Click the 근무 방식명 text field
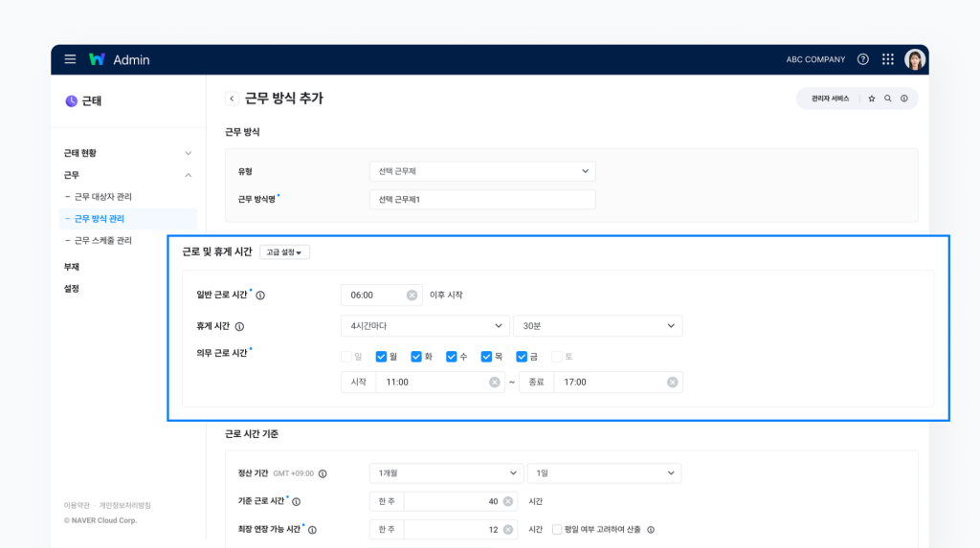980x548 pixels. pos(482,199)
